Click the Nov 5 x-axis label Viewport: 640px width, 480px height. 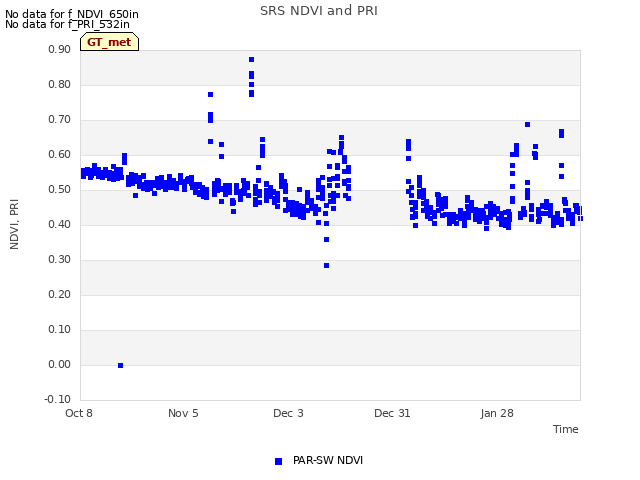(x=183, y=413)
